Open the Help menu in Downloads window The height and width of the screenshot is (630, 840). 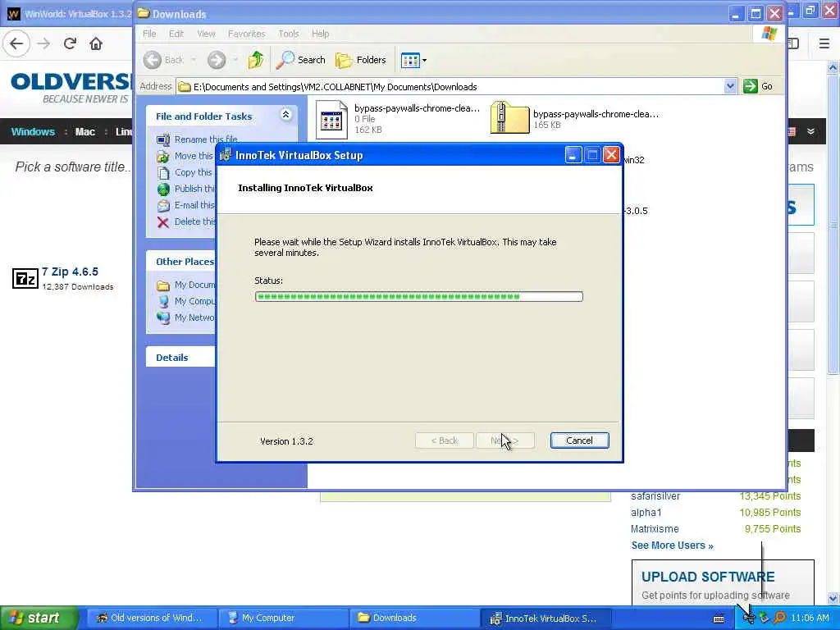321,34
